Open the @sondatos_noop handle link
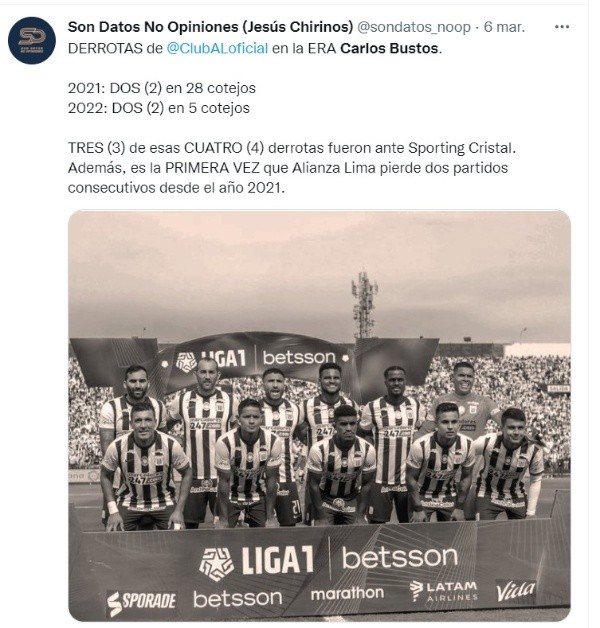This screenshot has width=600, height=628. [414, 27]
